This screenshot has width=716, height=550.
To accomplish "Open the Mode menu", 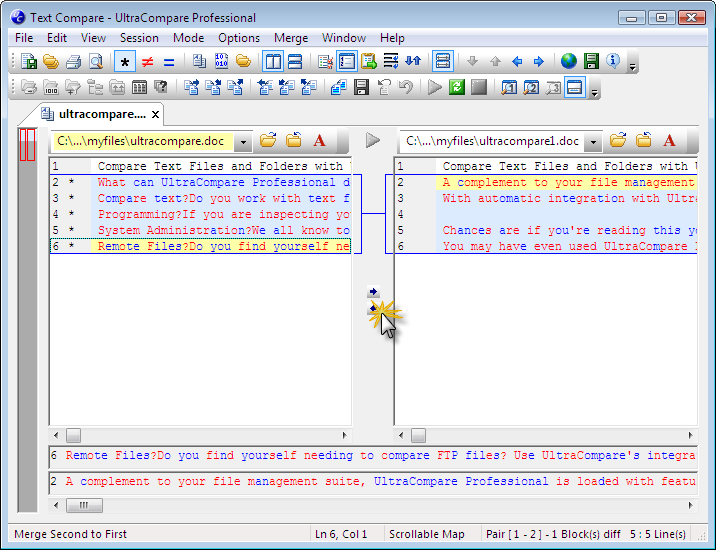I will click(x=189, y=38).
